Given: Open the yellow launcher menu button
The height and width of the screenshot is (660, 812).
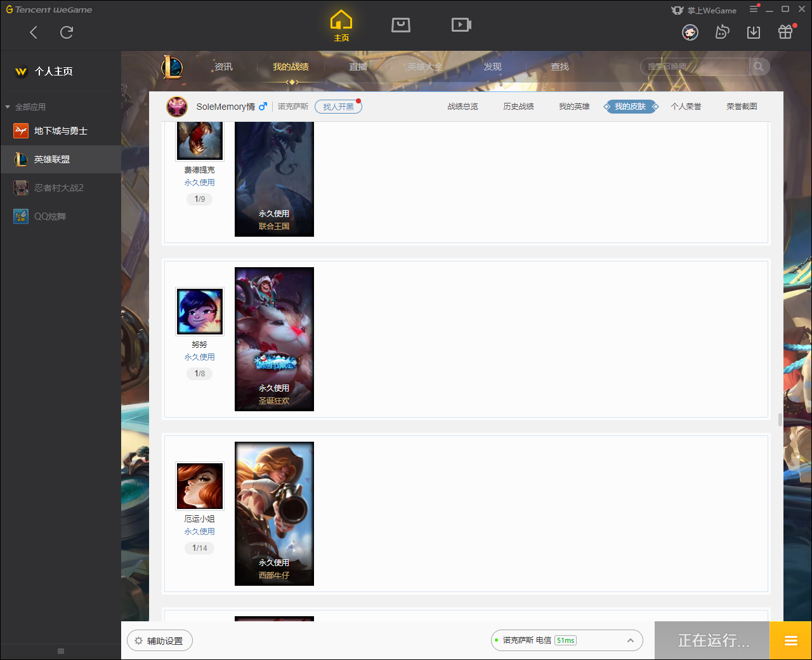Looking at the screenshot, I should click(x=790, y=640).
